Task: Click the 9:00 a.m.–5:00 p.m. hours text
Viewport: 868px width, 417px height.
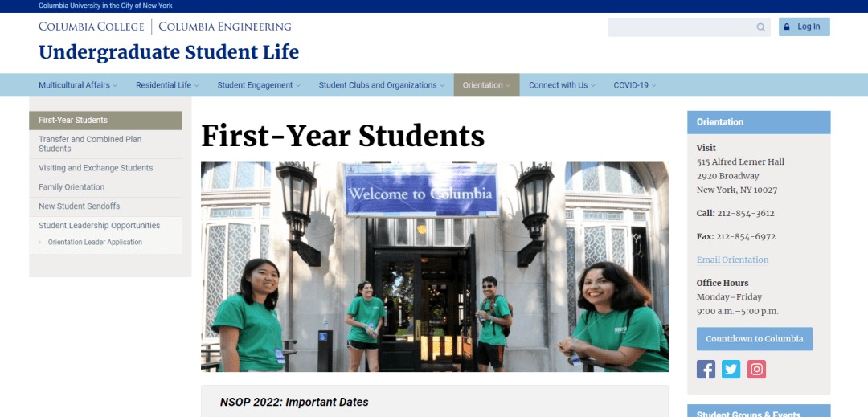Action: 737,311
